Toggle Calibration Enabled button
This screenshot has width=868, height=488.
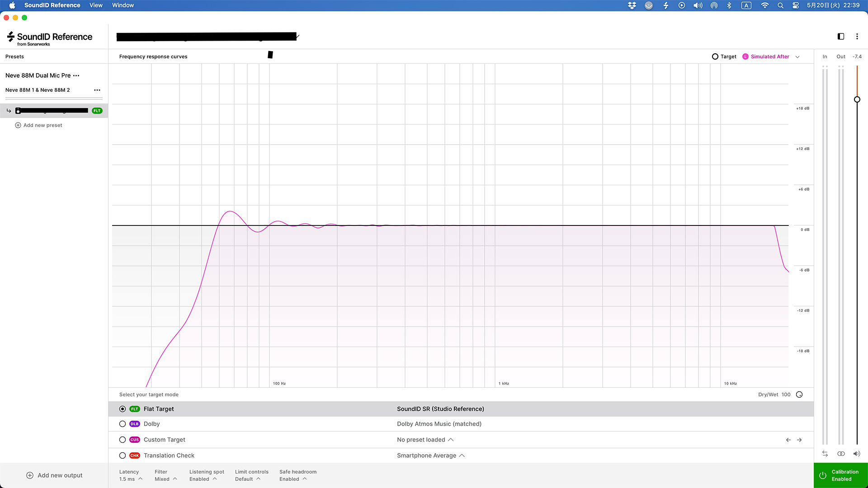pyautogui.click(x=841, y=475)
